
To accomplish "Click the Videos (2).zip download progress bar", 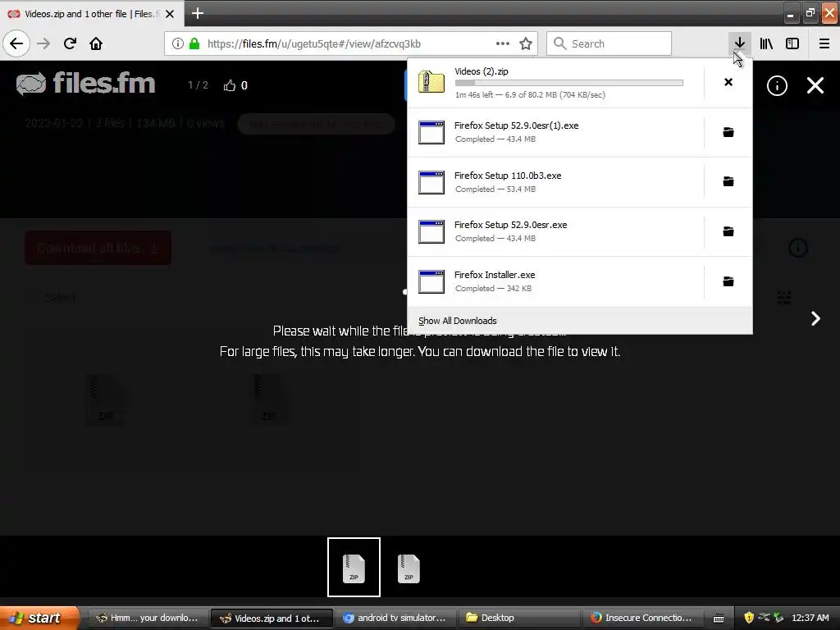I will click(x=569, y=83).
